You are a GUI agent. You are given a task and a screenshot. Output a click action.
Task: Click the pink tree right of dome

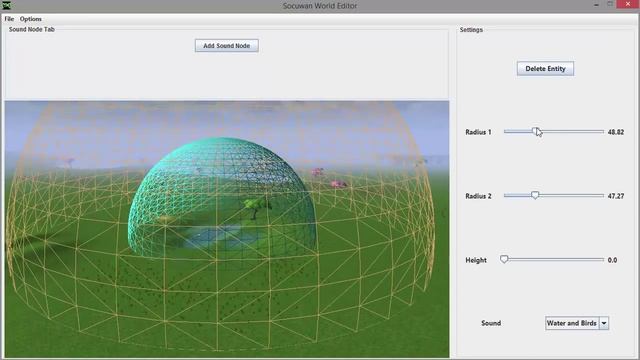[338, 184]
